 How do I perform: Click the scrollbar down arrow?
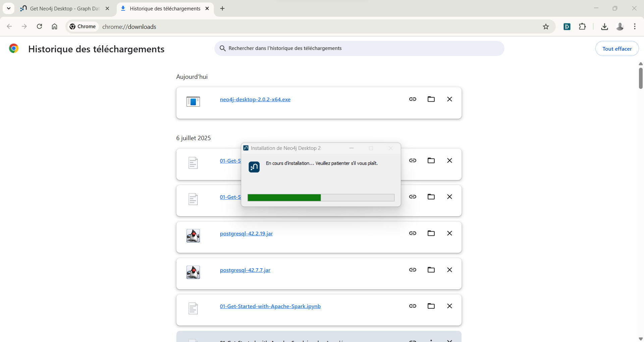(x=641, y=339)
